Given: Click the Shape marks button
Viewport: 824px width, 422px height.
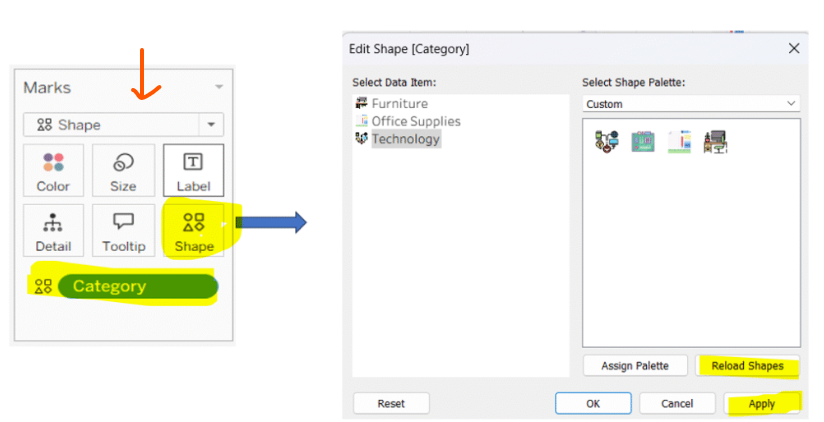Looking at the screenshot, I should pos(193,230).
